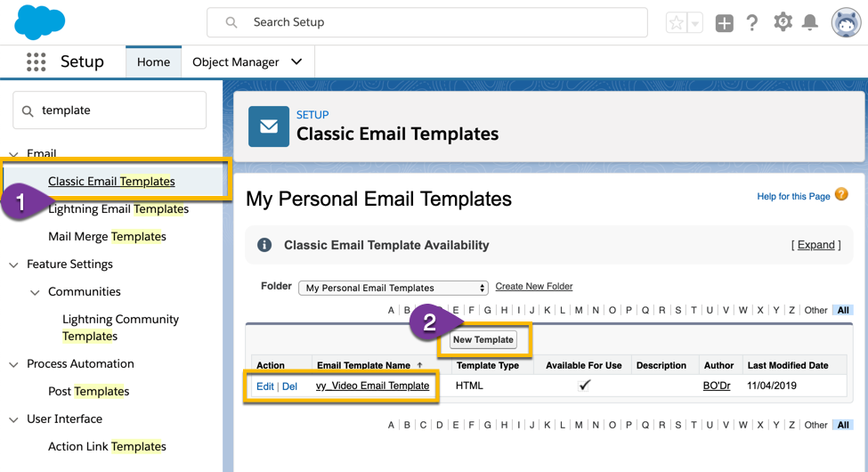868x472 pixels.
Task: Edit the vy_Video Email Template
Action: tap(264, 387)
